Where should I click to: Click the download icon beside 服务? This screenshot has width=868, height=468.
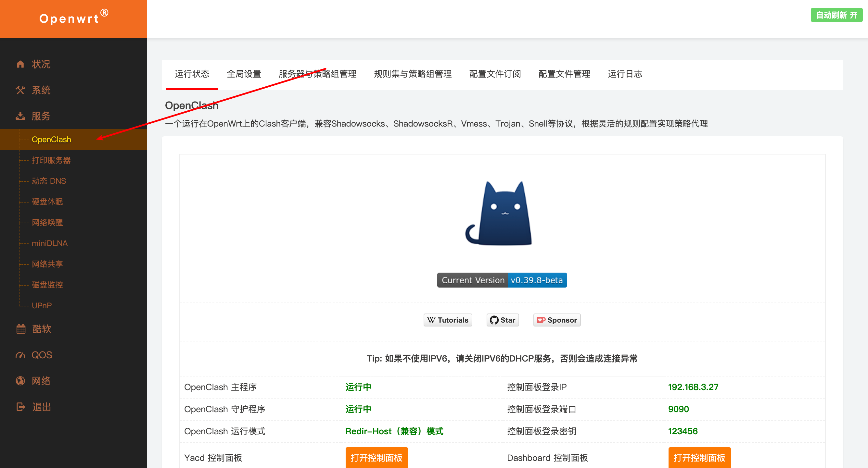[20, 116]
